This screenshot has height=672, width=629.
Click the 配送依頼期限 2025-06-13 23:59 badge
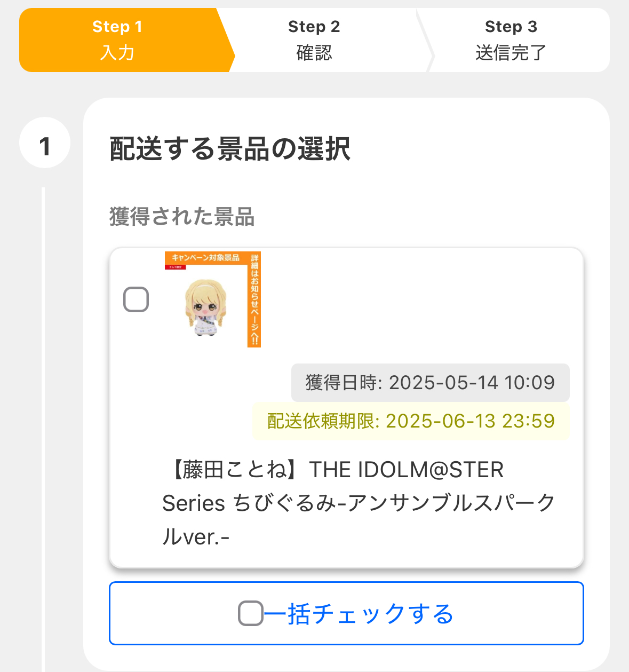411,421
